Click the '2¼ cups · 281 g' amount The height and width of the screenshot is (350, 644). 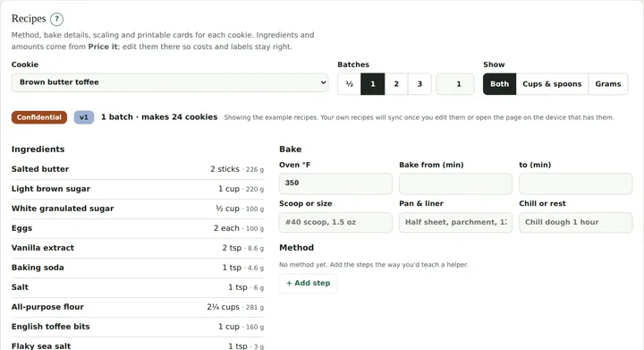click(x=235, y=307)
